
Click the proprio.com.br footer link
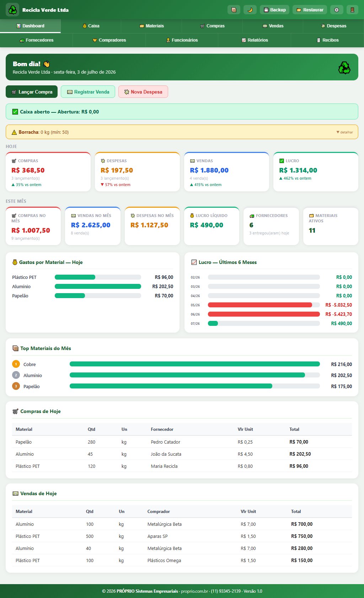(x=194, y=591)
